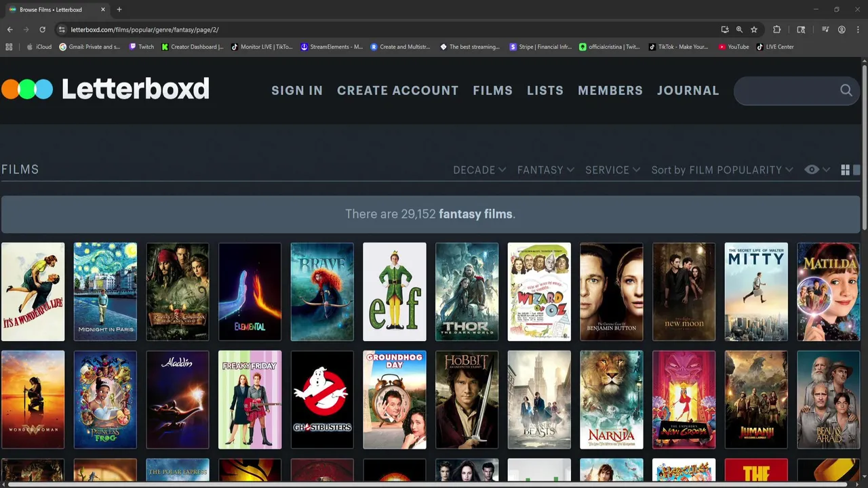Viewport: 868px width, 488px height.
Task: Open Secret Life of Walter Mitty poster
Action: (756, 291)
